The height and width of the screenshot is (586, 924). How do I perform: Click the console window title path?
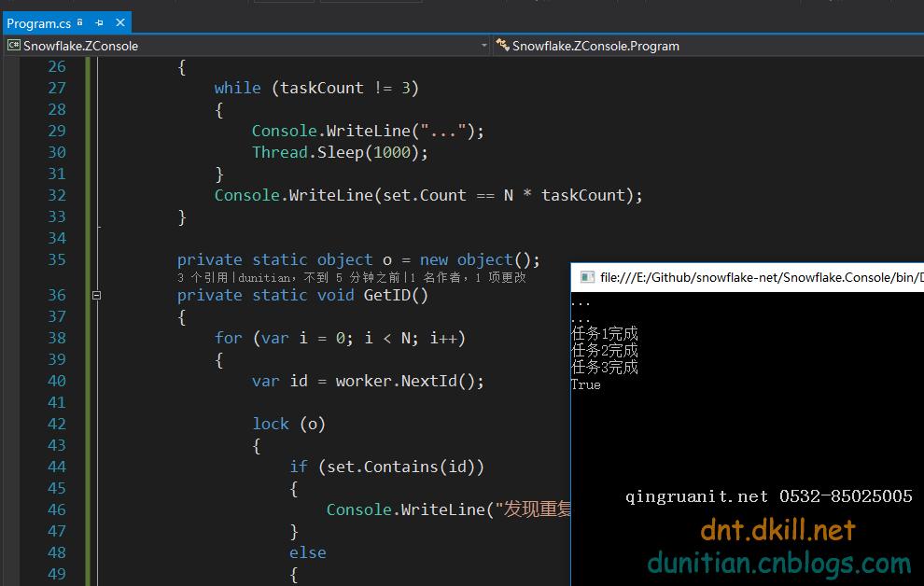(x=762, y=277)
